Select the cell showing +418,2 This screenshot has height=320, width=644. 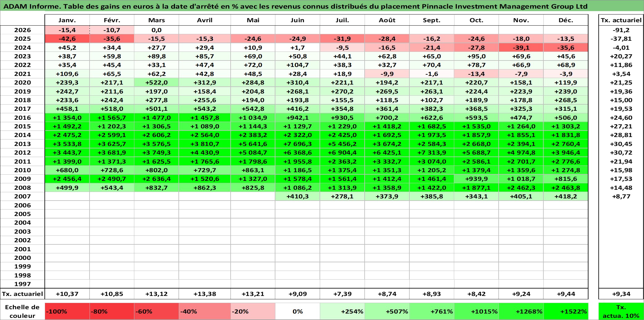566,196
